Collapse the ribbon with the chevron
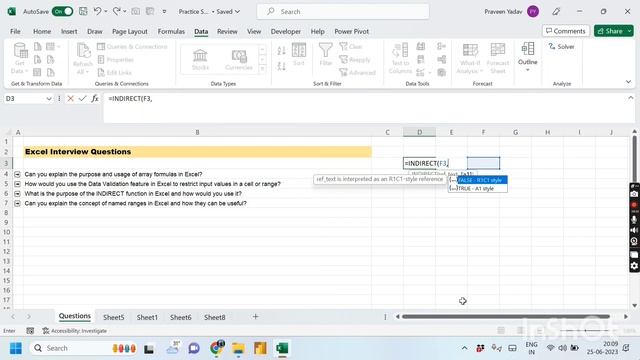This screenshot has height=360, width=640. pyautogui.click(x=628, y=82)
